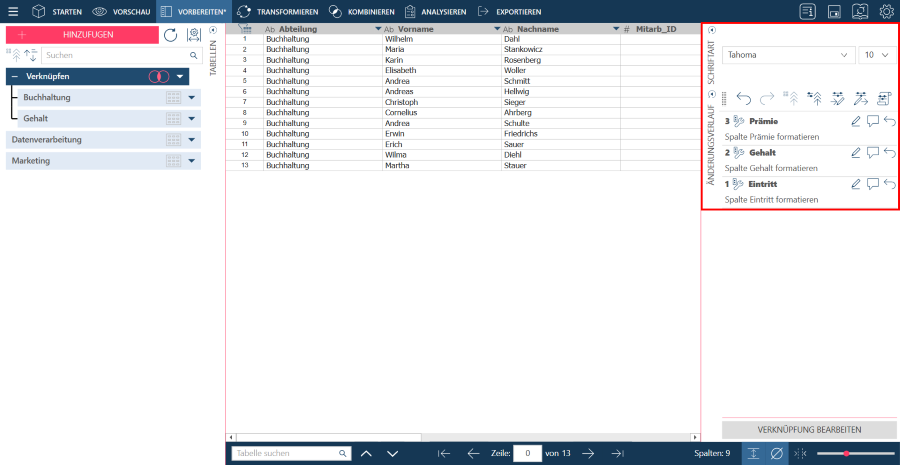Refresh tables with the circular arrow icon
Image resolution: width=900 pixels, height=465 pixels.
pos(170,35)
